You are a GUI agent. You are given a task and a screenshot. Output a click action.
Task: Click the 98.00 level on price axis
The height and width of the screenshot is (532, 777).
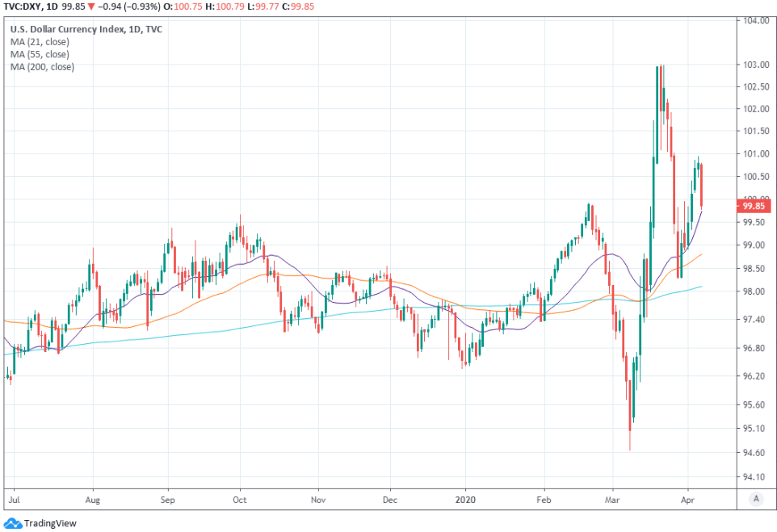click(x=754, y=291)
